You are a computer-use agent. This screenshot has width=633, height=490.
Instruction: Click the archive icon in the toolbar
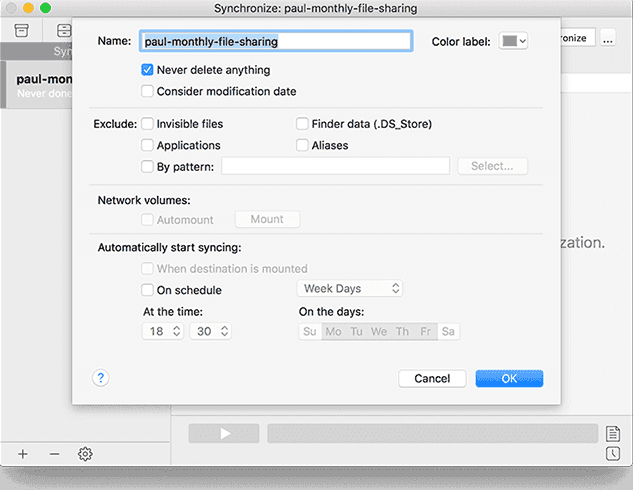23,31
